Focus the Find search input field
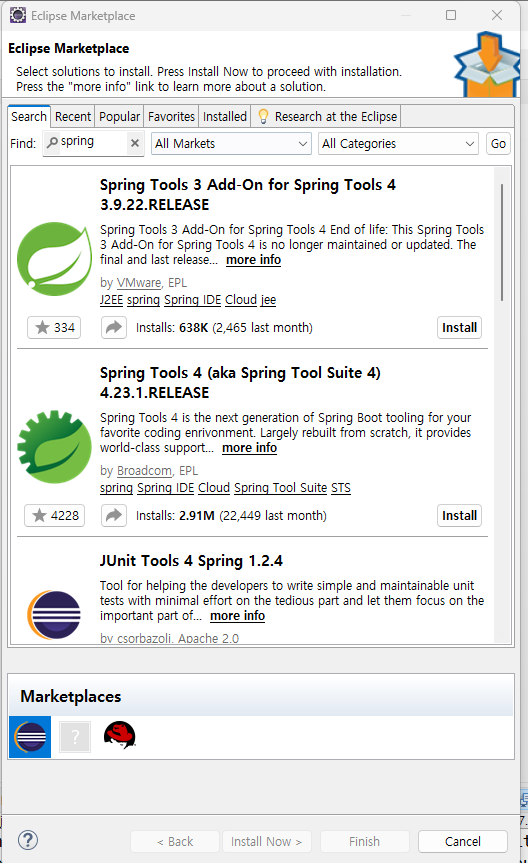This screenshot has width=528, height=863. point(92,143)
